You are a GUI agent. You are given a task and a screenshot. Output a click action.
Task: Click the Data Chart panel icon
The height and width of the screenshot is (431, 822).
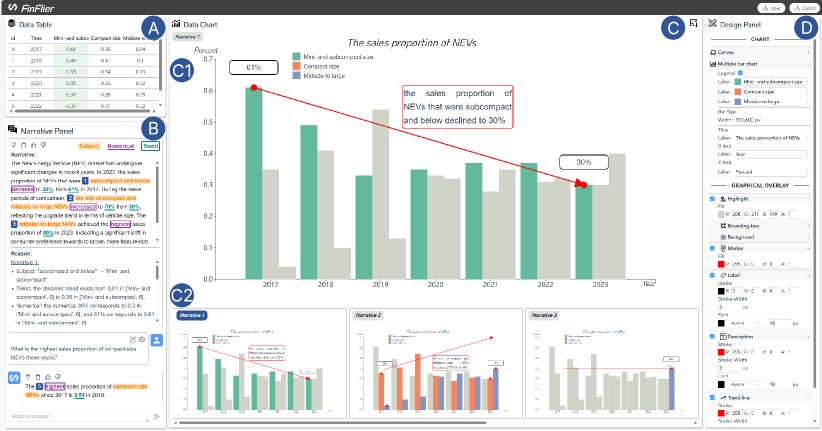click(x=176, y=24)
